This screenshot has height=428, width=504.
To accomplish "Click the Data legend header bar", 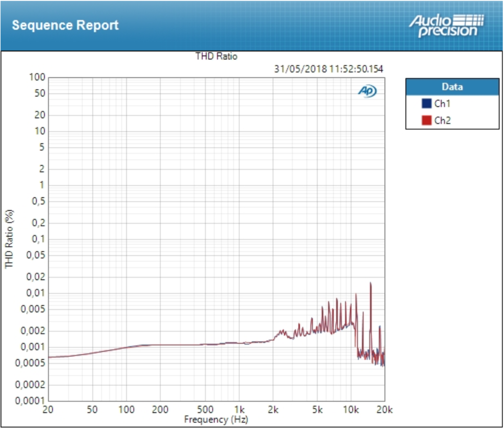I will [x=452, y=87].
